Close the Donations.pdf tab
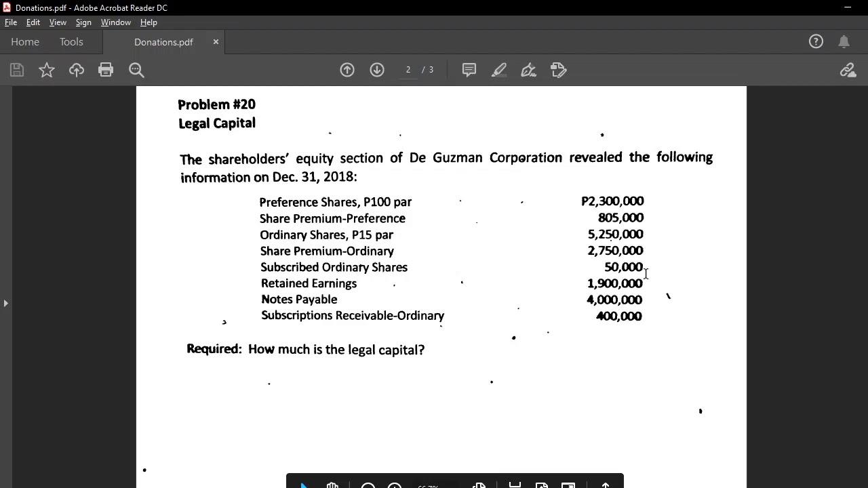Screen dimensions: 868x488 [x=216, y=42]
